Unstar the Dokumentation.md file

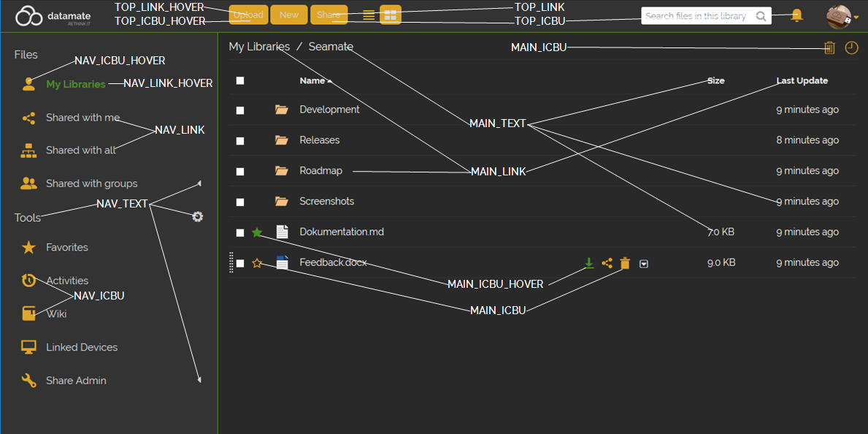point(257,232)
